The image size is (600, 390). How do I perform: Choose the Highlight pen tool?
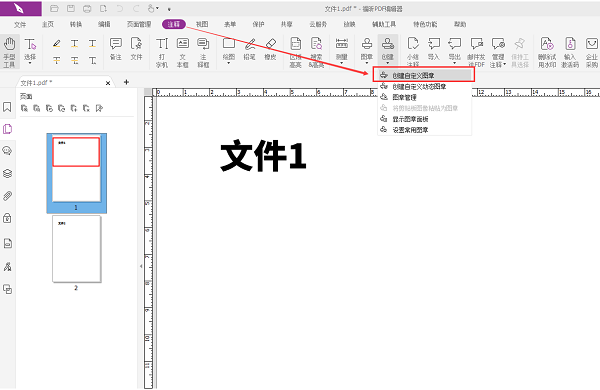pos(57,44)
